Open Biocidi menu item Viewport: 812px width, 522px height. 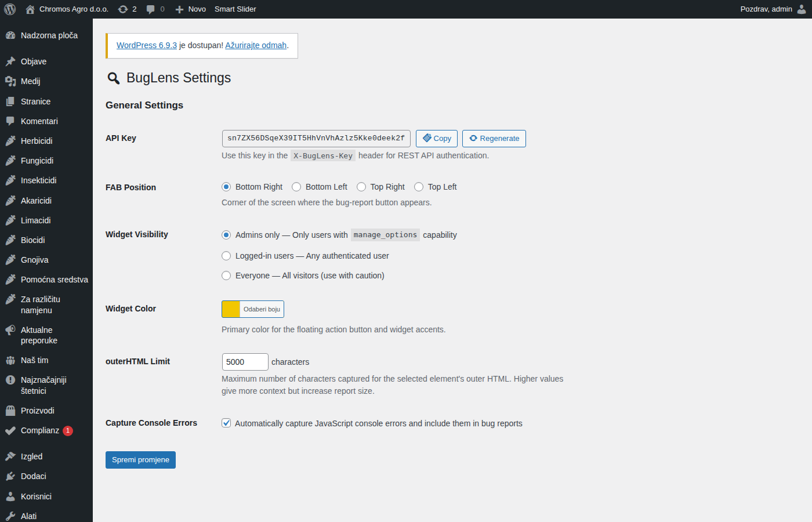coord(46,240)
